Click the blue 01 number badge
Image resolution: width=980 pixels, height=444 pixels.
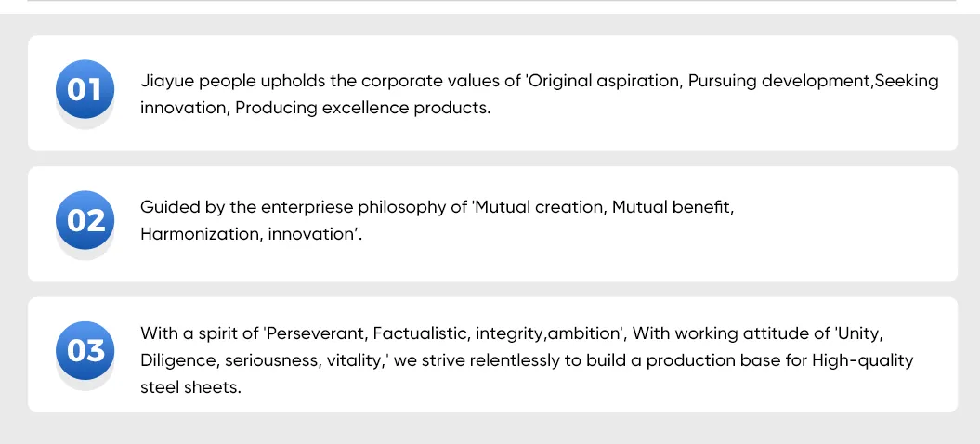coord(85,90)
